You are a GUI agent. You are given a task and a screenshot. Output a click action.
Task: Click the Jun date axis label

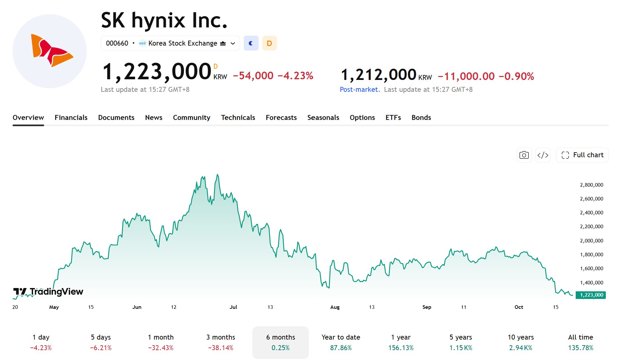click(137, 307)
